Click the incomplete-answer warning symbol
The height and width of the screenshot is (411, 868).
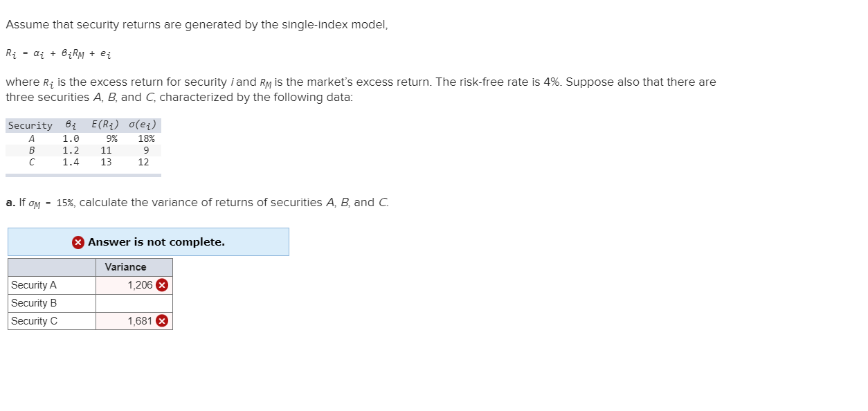[x=78, y=241]
